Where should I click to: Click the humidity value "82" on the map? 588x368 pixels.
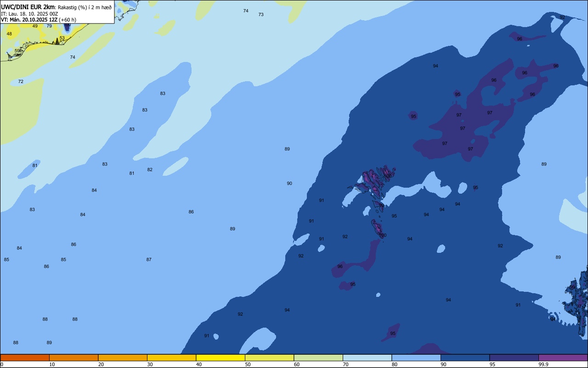pyautogui.click(x=150, y=170)
